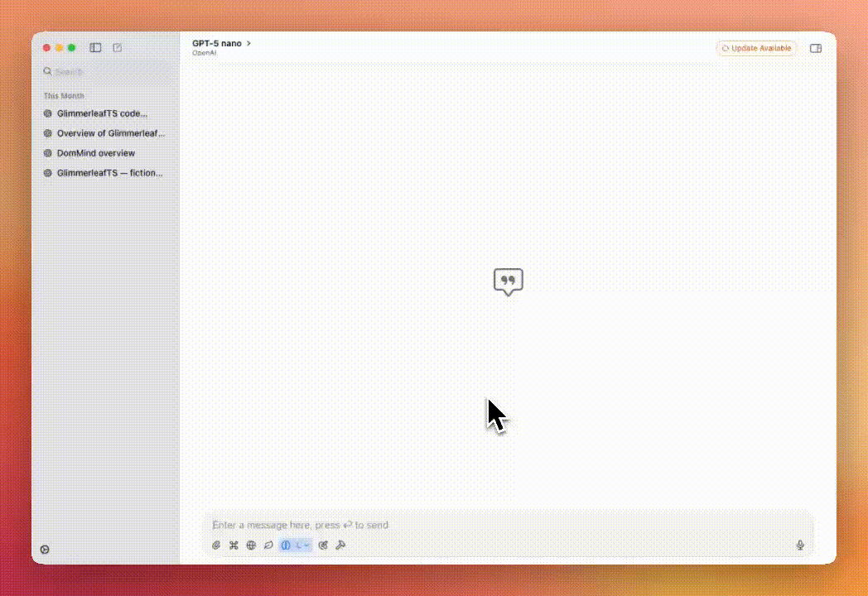Click the paperclip attachment icon
The image size is (868, 596).
216,545
